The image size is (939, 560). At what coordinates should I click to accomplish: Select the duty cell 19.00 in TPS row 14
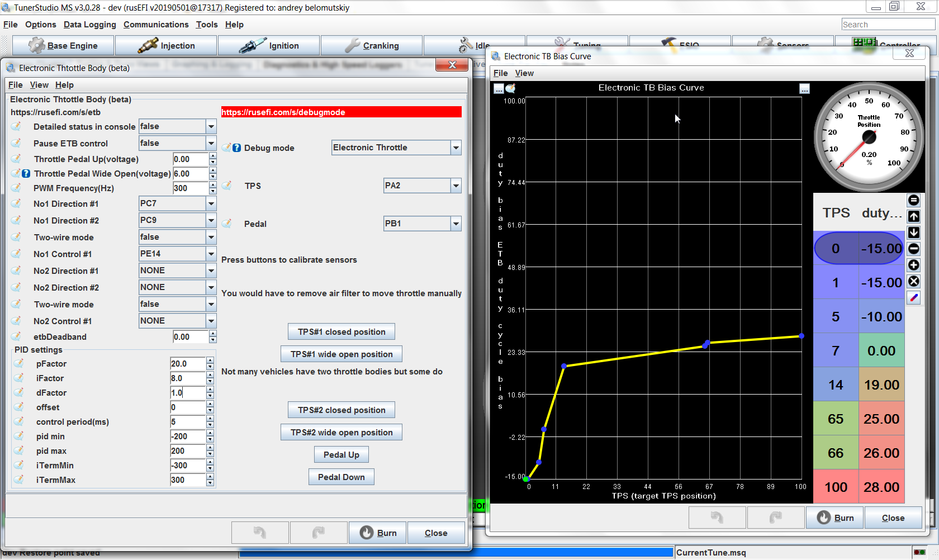(881, 385)
